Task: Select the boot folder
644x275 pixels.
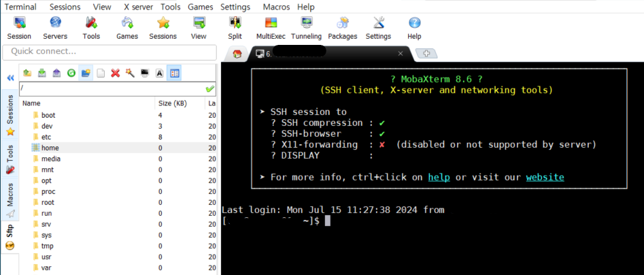Action: coord(48,115)
